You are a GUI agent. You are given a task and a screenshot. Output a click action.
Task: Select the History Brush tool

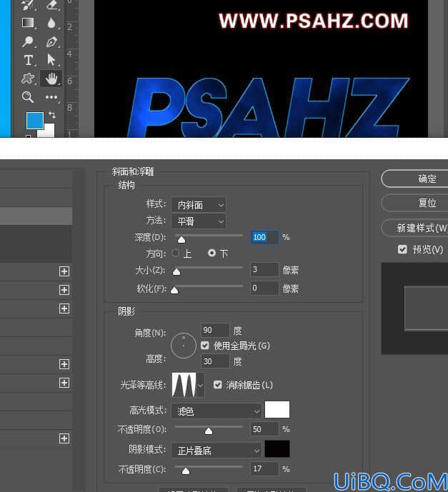28,4
